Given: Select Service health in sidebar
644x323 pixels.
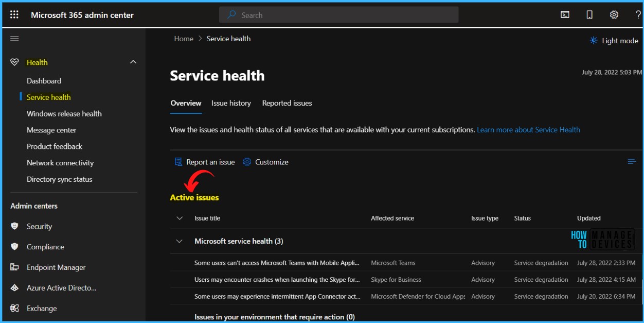Looking at the screenshot, I should (48, 97).
